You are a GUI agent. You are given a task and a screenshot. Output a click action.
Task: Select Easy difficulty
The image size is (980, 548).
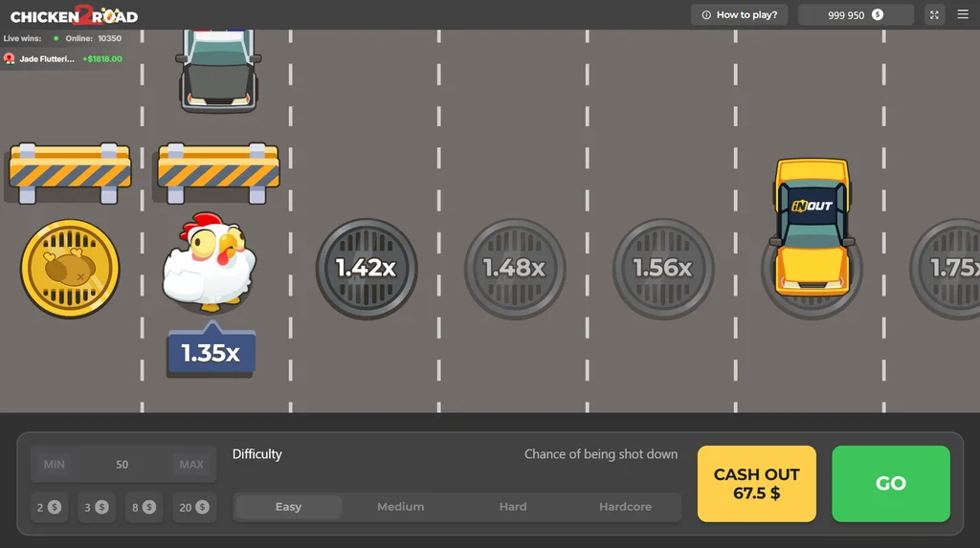(288, 507)
